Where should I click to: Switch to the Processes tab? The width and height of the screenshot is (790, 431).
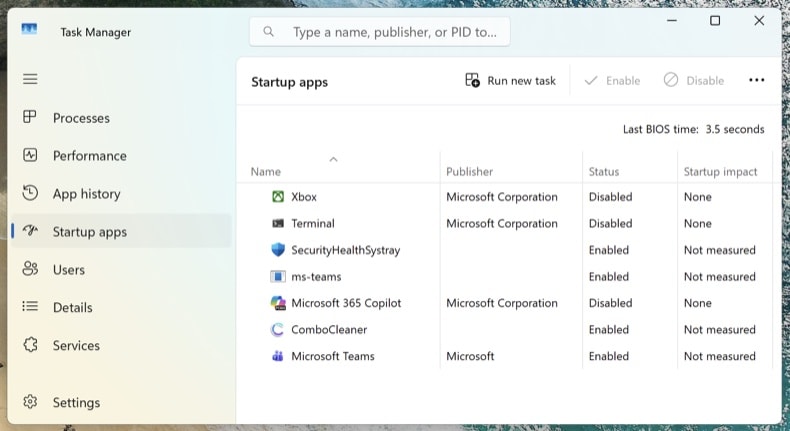pyautogui.click(x=122, y=117)
